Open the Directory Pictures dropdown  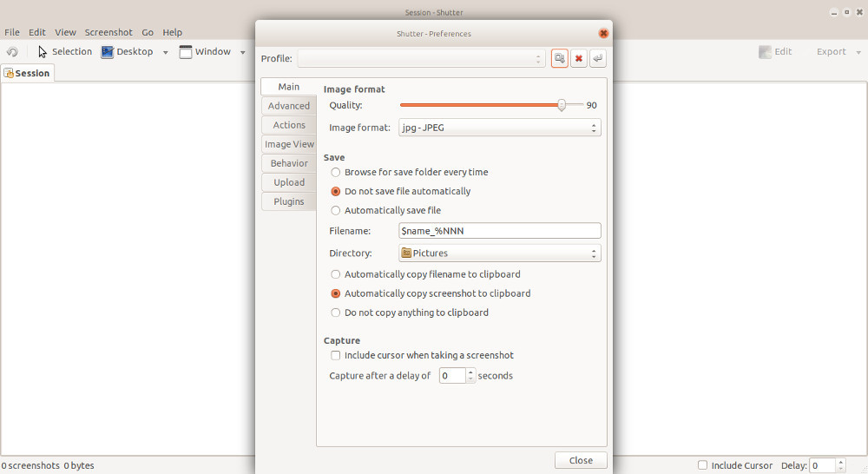coord(499,253)
